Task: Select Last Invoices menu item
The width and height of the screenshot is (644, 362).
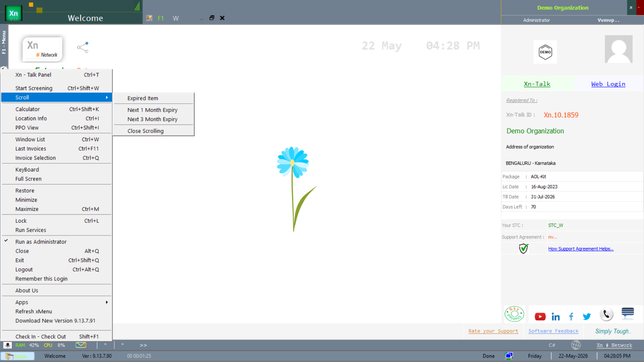Action: (56, 149)
